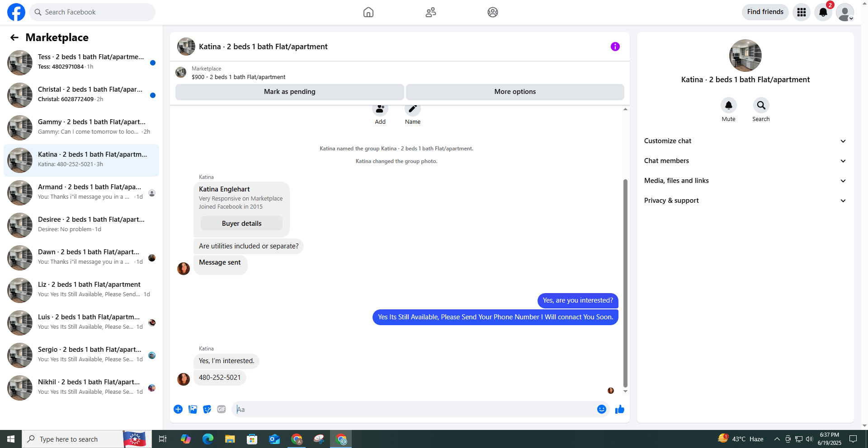This screenshot has height=448, width=868.
Task: Open Dawn conversation in chat list
Action: point(81,258)
